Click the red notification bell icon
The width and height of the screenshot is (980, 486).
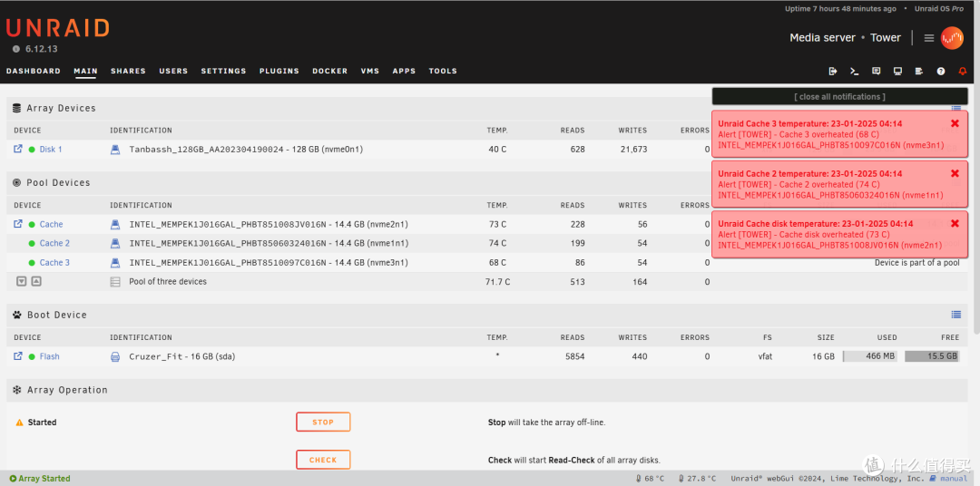963,71
